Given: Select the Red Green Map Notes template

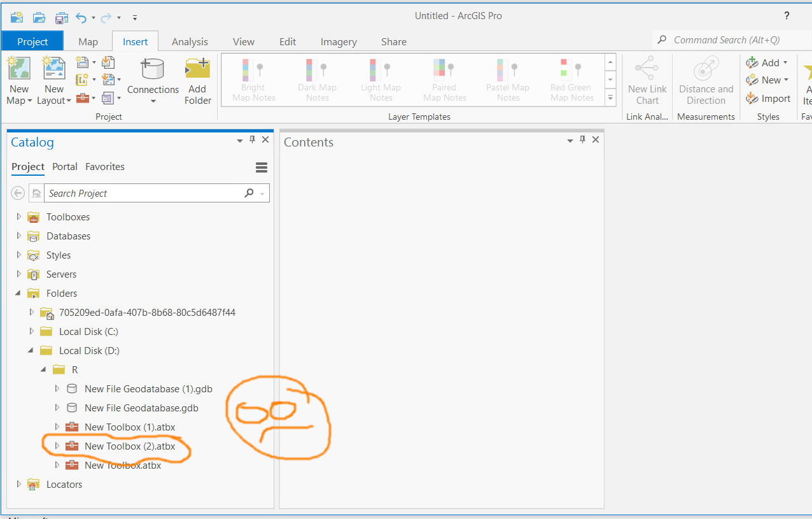Looking at the screenshot, I should (x=571, y=80).
